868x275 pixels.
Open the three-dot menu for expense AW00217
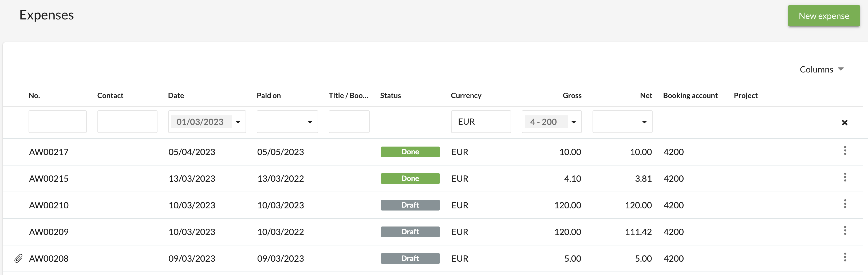click(x=845, y=151)
